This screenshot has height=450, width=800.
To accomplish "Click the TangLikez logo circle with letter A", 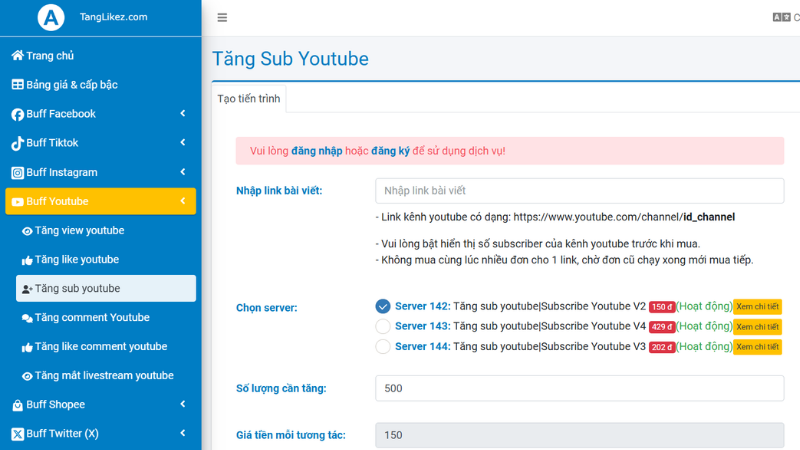I will (x=51, y=17).
